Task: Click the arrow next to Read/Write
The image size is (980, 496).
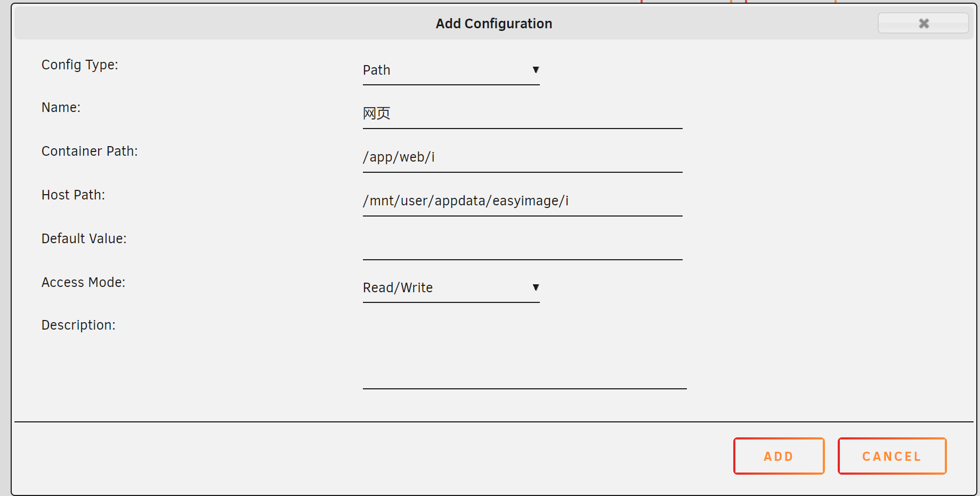Action: pos(536,287)
